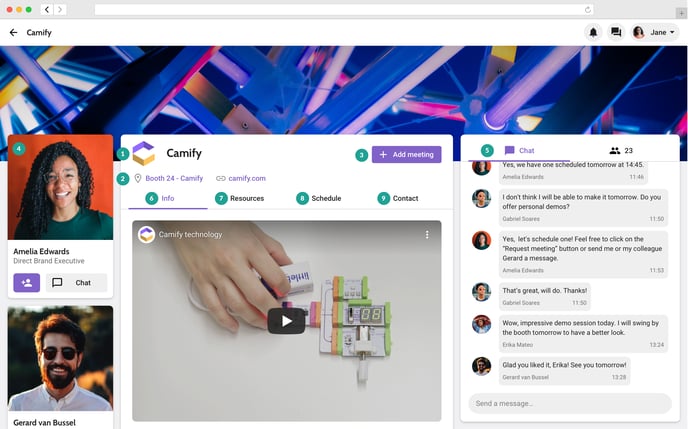Reload page from address bar icon
The height and width of the screenshot is (429, 688).
pyautogui.click(x=588, y=10)
